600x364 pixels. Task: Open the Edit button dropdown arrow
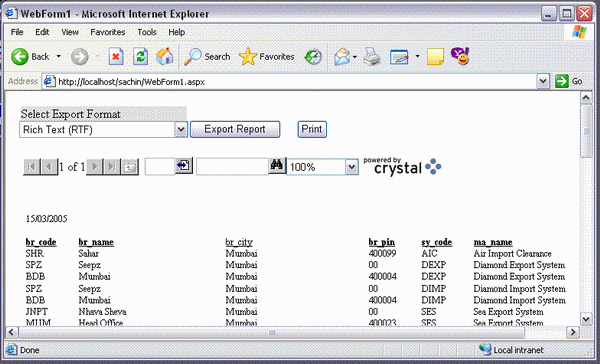click(x=417, y=57)
